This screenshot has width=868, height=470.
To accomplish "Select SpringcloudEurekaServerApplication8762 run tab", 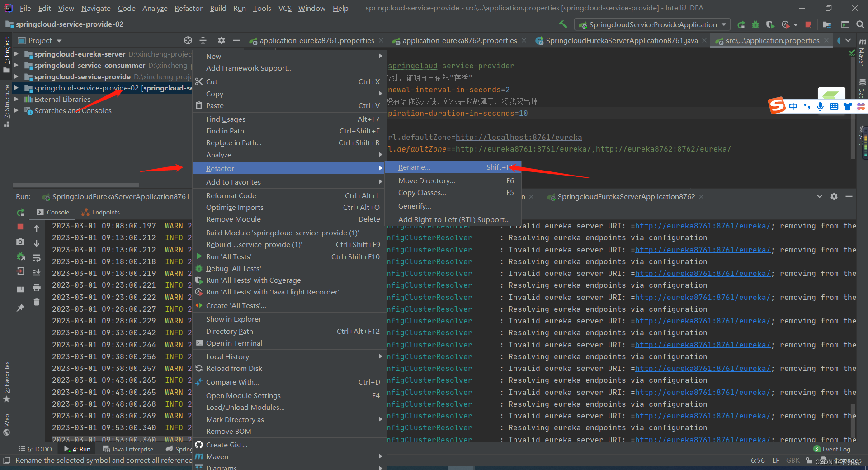I will coord(626,196).
